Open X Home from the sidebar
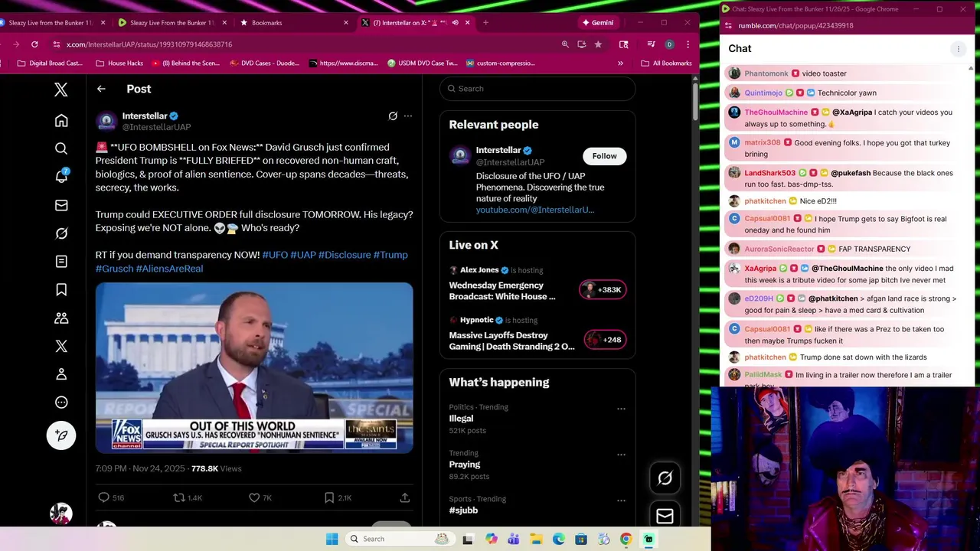This screenshot has height=551, width=980. point(61,121)
